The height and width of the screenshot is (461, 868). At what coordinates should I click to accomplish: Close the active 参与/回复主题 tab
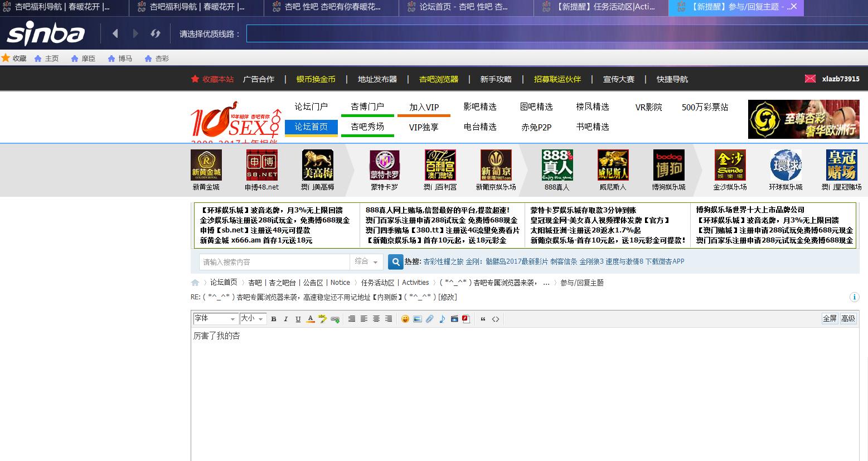tap(794, 7)
